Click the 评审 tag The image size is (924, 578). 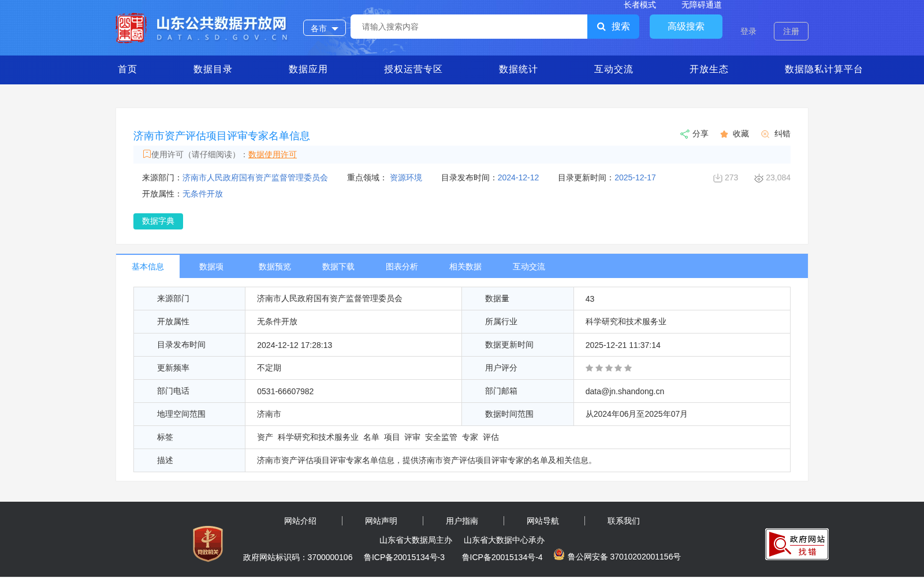(412, 438)
